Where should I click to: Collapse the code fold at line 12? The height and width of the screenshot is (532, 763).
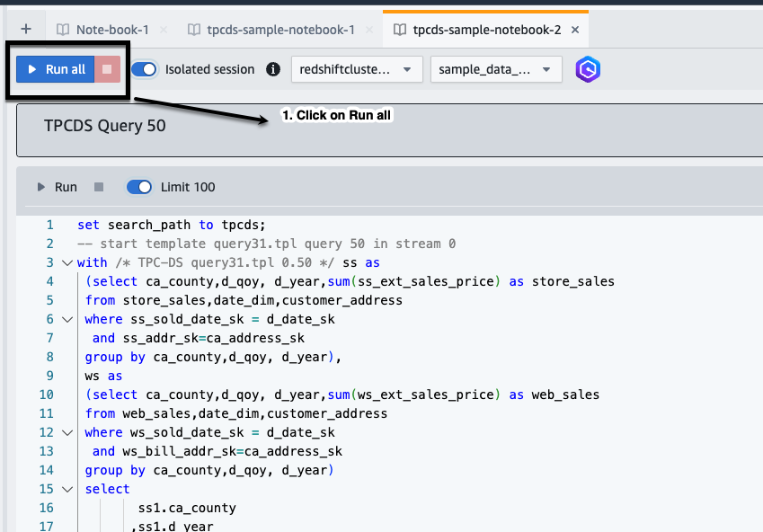pyautogui.click(x=67, y=433)
